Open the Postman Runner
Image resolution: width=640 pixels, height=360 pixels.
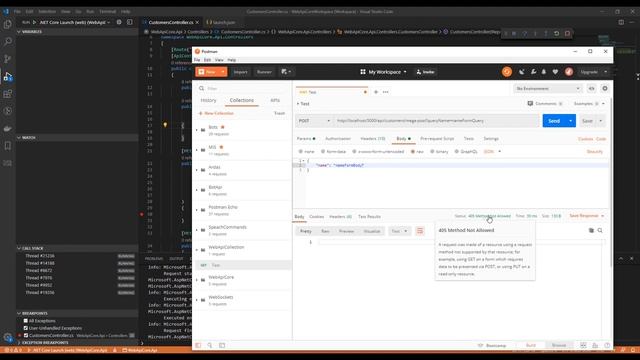[x=264, y=72]
